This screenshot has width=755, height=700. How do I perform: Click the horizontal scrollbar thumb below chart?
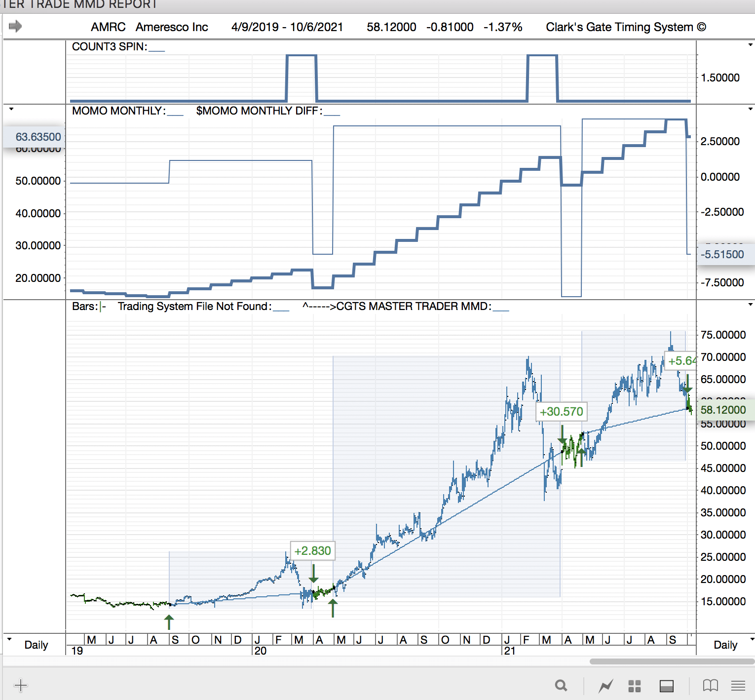[672, 661]
